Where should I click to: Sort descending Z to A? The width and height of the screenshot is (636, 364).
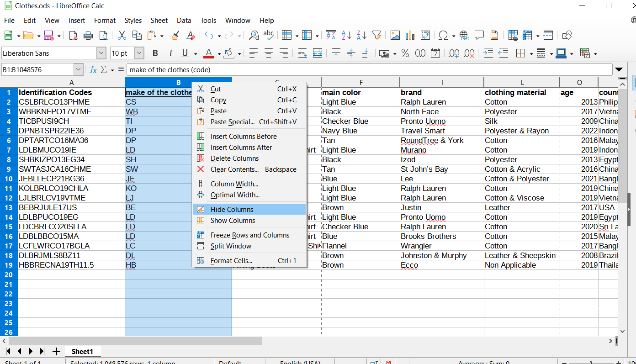click(362, 35)
